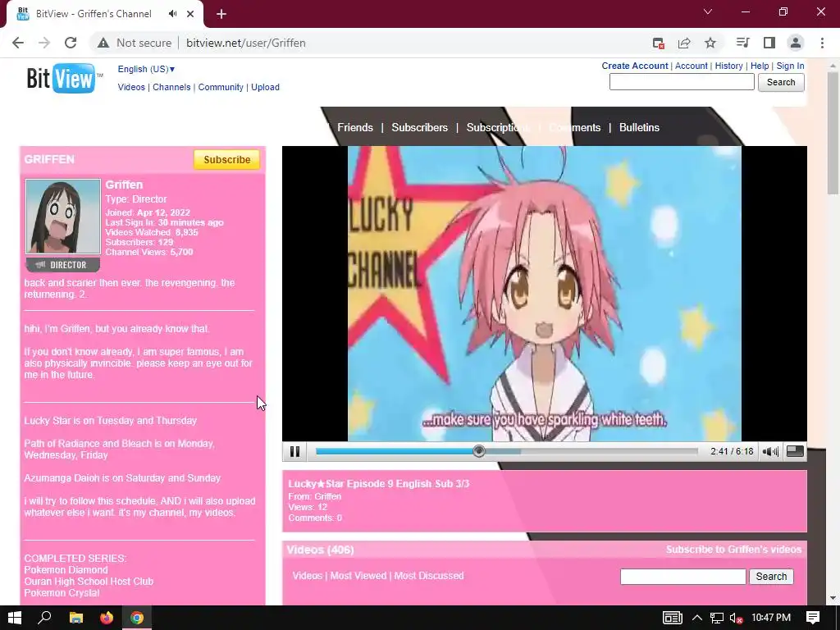This screenshot has height=630, width=840.
Task: Click the Account link
Action: (x=691, y=66)
